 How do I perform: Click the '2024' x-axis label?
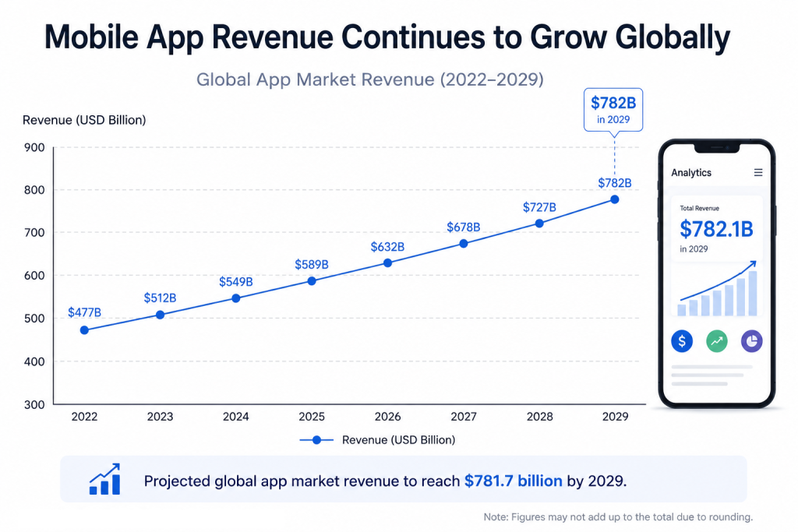(x=235, y=417)
